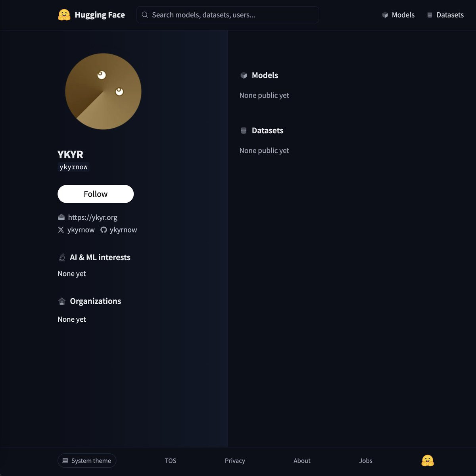Click the Hugging Face emoji logo in header
Image resolution: width=476 pixels, height=476 pixels.
click(x=64, y=15)
